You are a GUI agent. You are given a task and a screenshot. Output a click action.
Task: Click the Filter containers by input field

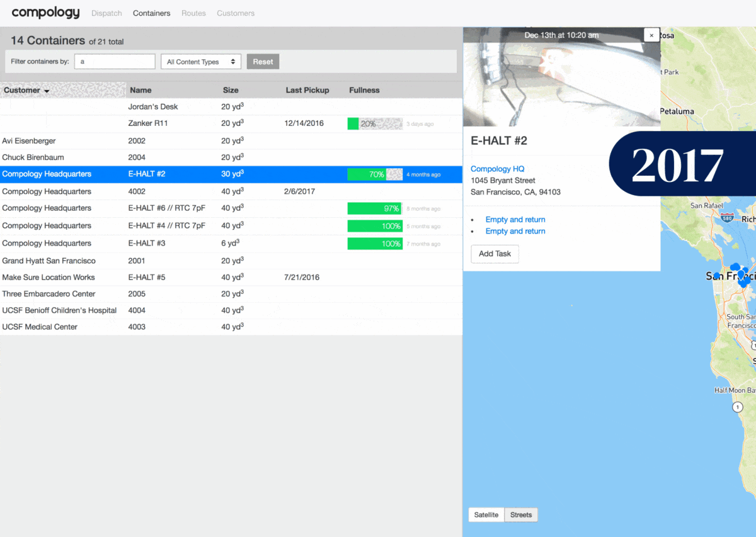pyautogui.click(x=115, y=62)
